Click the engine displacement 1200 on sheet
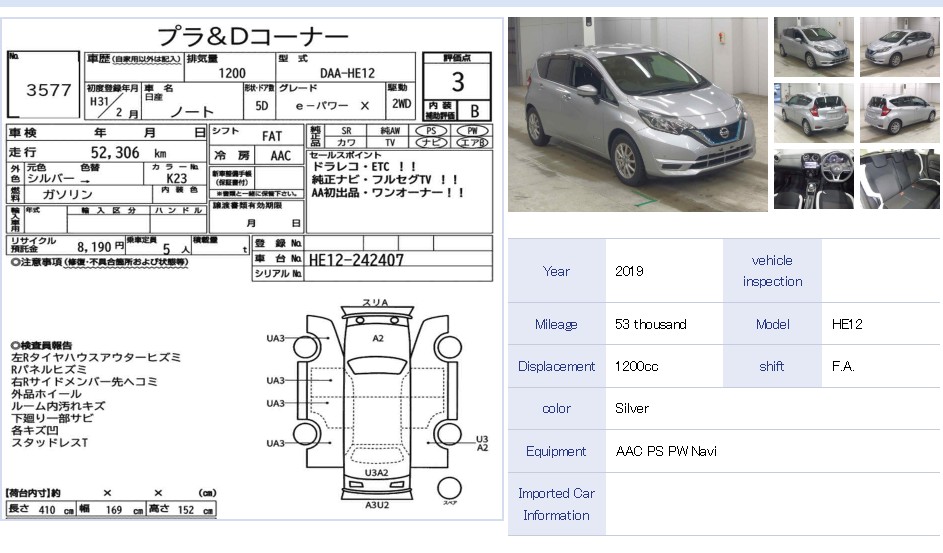943x553 pixels. pyautogui.click(x=232, y=73)
